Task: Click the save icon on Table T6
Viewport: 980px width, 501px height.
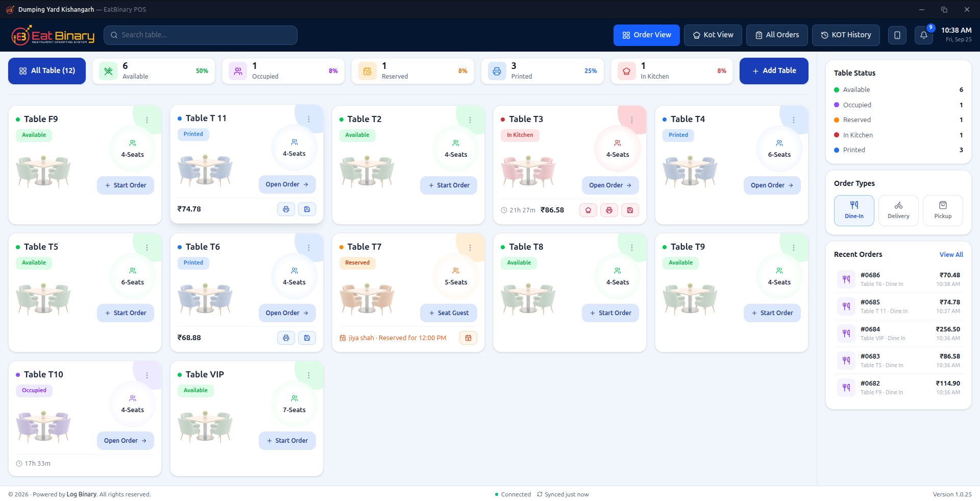Action: [x=307, y=338]
